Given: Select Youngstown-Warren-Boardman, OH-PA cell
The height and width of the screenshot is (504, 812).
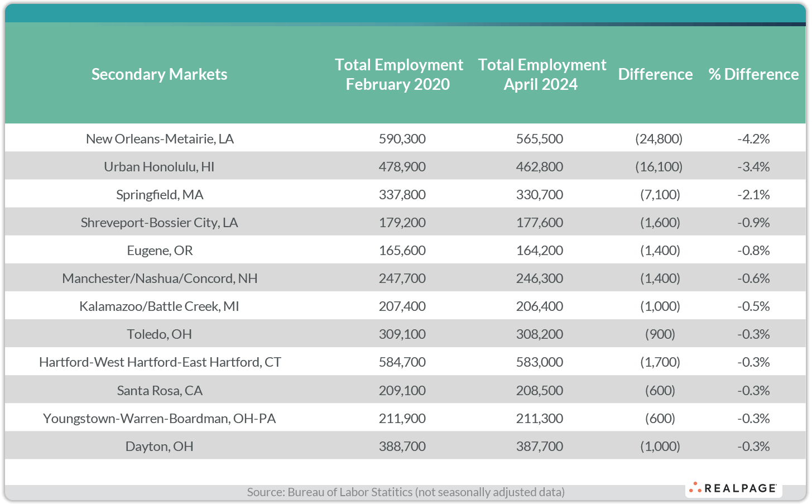Looking at the screenshot, I should (160, 419).
